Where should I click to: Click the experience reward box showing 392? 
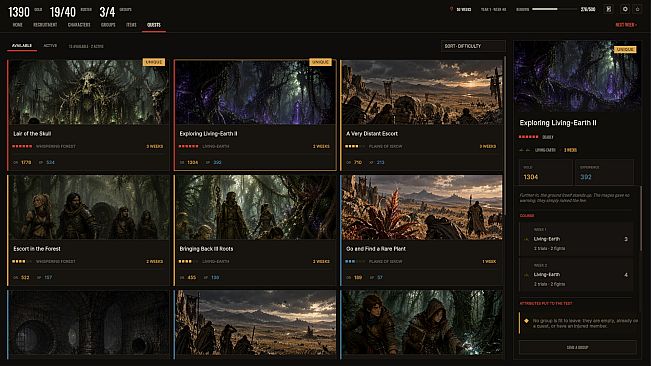604,172
